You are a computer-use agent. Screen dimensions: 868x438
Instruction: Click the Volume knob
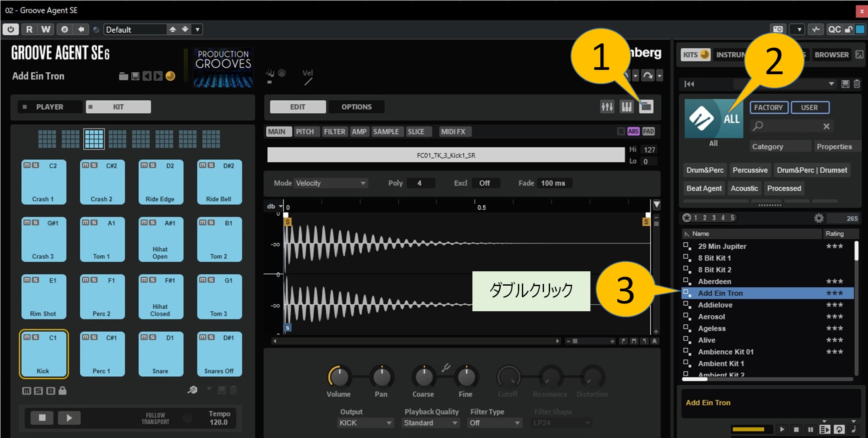click(x=339, y=376)
